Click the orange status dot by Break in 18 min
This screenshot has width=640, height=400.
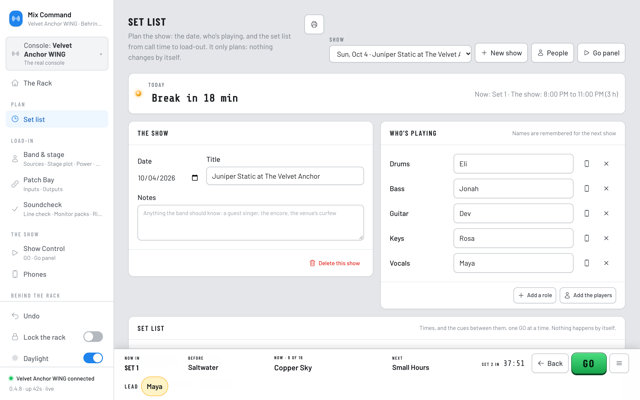(x=138, y=93)
